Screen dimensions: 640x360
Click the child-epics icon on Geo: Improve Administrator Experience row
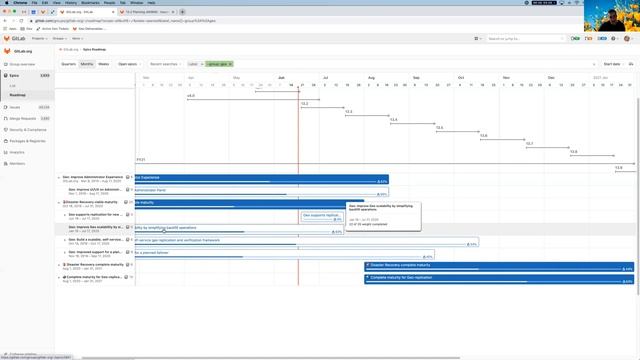[127, 177]
